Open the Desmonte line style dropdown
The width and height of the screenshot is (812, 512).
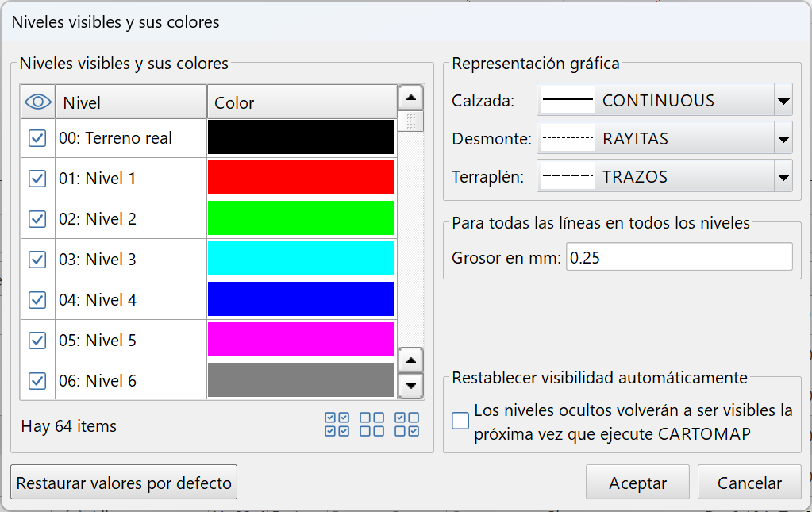pyautogui.click(x=784, y=137)
